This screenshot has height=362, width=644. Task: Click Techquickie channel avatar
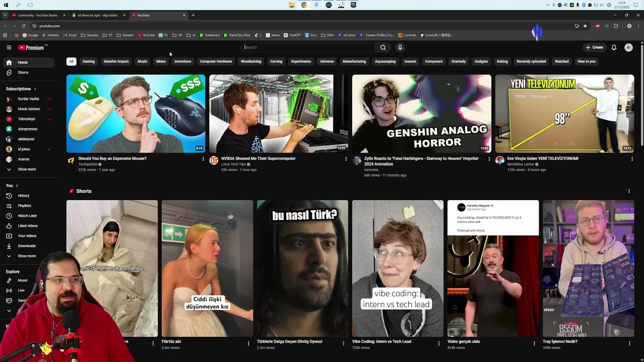[x=71, y=160]
